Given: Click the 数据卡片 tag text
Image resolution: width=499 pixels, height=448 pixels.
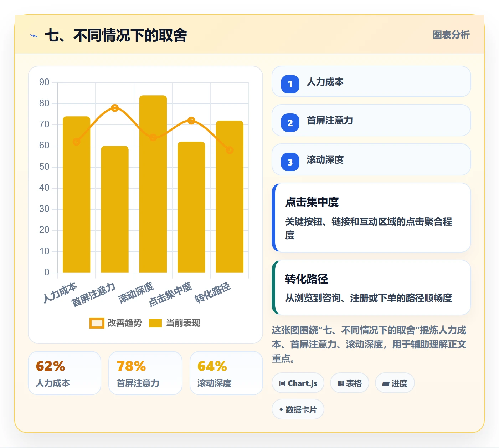Looking at the screenshot, I should 301,409.
